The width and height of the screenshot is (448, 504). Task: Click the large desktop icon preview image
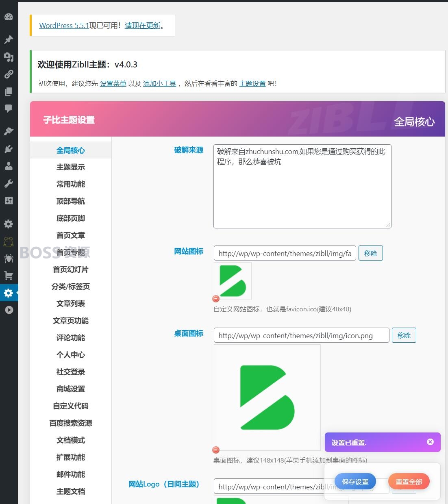pyautogui.click(x=267, y=397)
